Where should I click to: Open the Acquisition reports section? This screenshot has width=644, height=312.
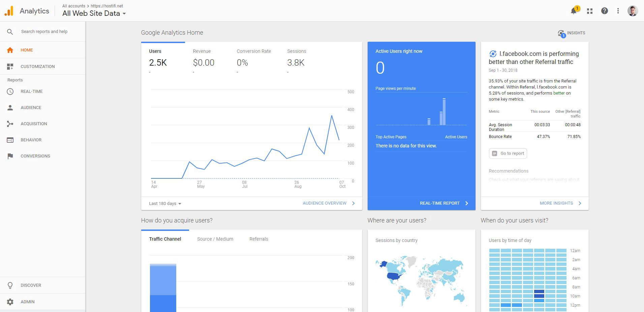(42, 124)
